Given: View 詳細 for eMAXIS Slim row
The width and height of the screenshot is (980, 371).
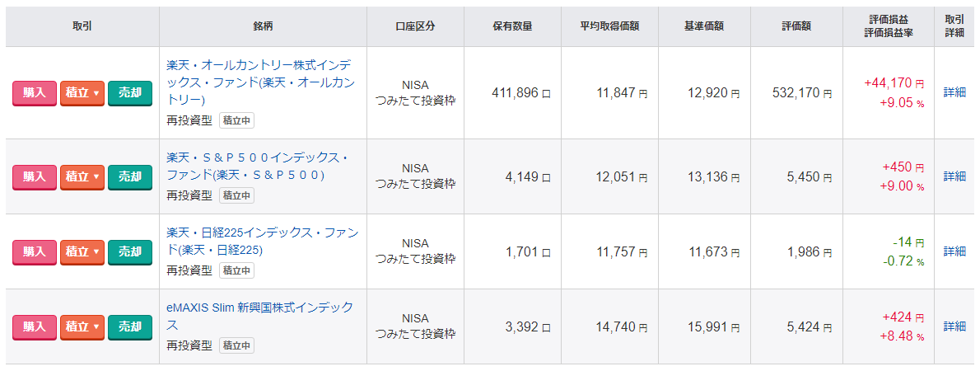Looking at the screenshot, I should click(954, 326).
